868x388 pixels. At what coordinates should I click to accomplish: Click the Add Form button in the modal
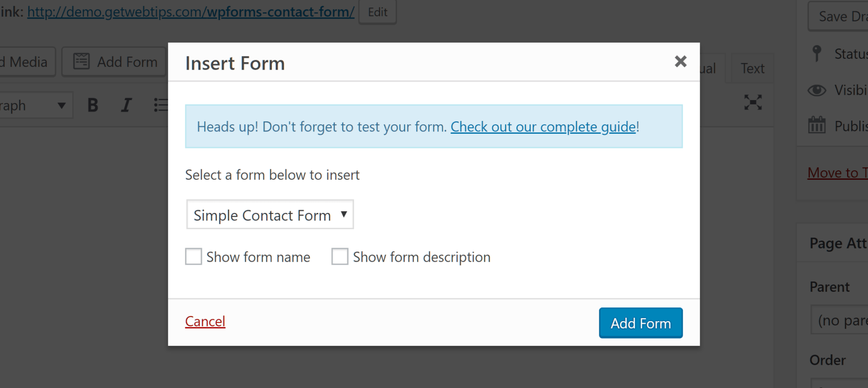(x=641, y=323)
